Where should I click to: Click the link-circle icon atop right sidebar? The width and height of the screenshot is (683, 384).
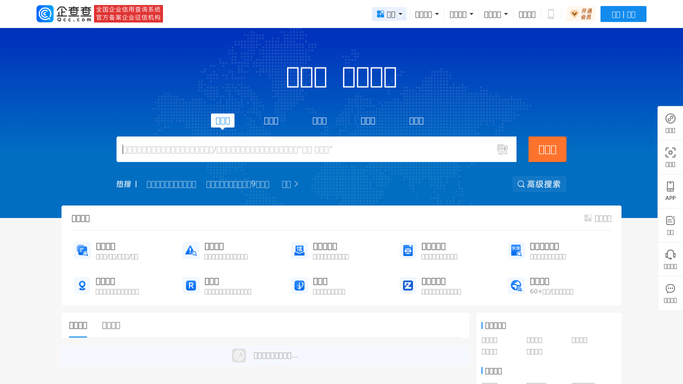(670, 123)
